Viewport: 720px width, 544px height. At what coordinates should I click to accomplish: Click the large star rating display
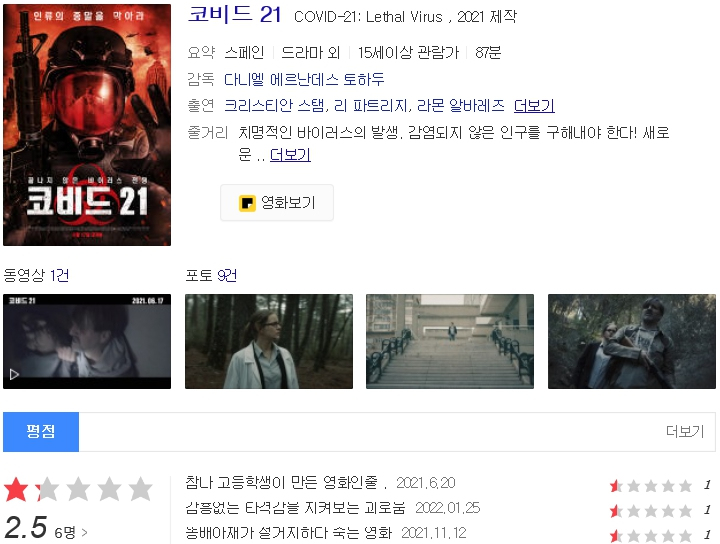tap(78, 489)
